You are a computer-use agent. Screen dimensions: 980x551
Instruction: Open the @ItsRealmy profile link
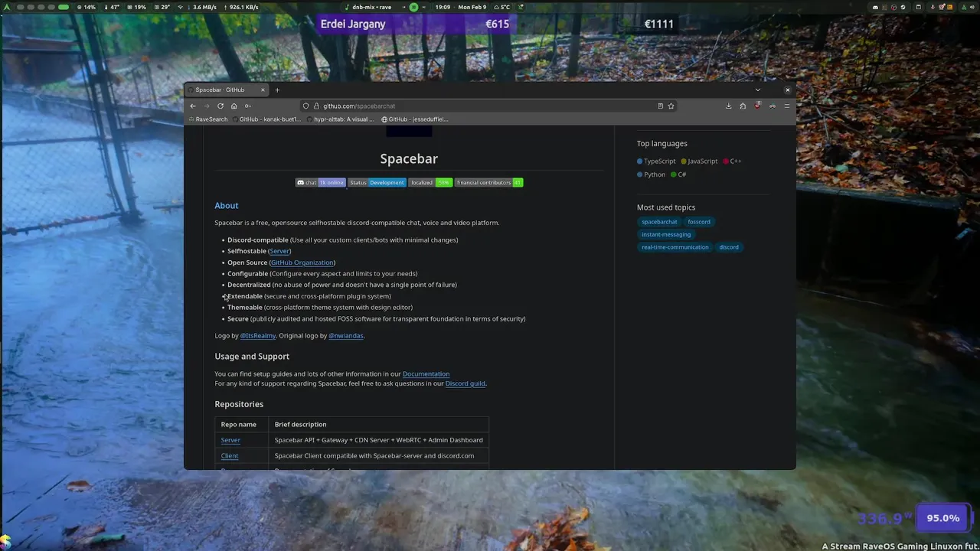coord(258,336)
